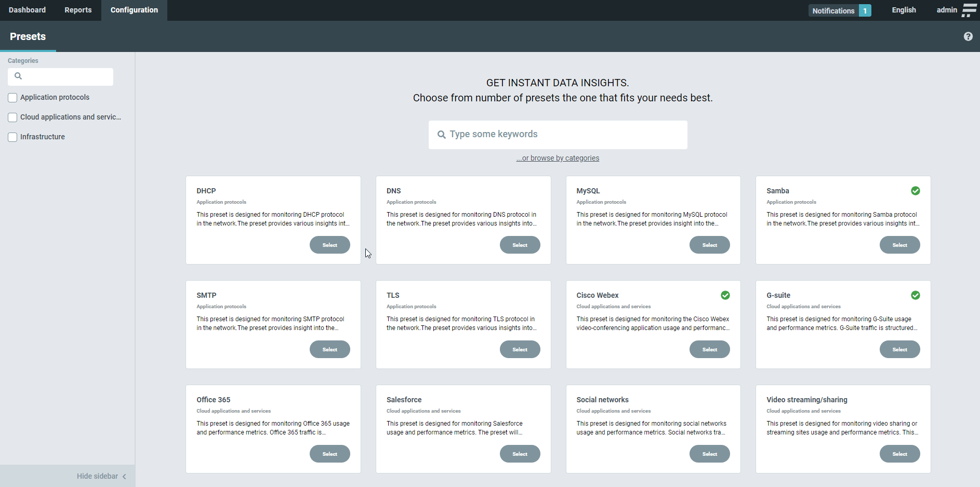Collapse sidebar using Hide sidebar chevron
The width and height of the screenshot is (980, 487).
point(124,477)
